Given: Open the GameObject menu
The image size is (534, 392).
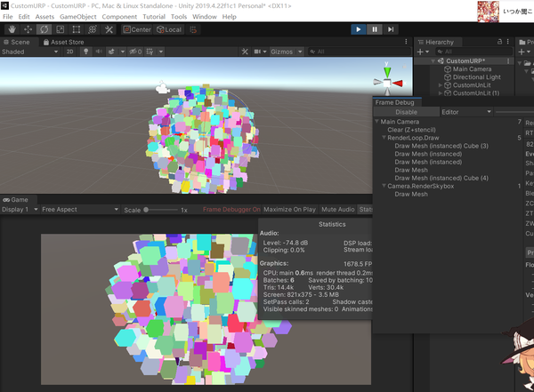Looking at the screenshot, I should pos(78,17).
